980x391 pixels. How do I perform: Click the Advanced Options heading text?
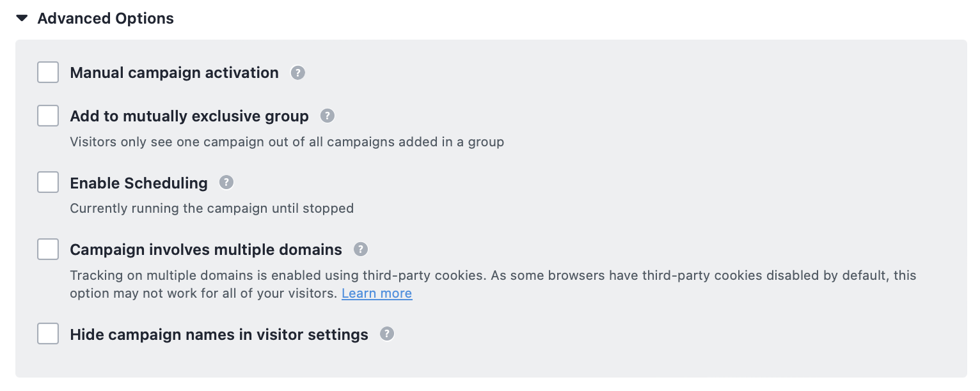coord(106,19)
